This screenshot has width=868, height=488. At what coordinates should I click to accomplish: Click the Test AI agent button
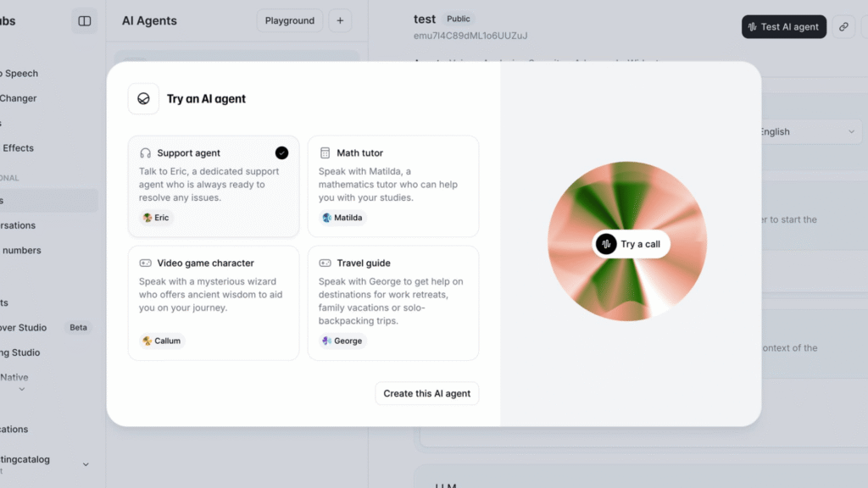click(783, 26)
